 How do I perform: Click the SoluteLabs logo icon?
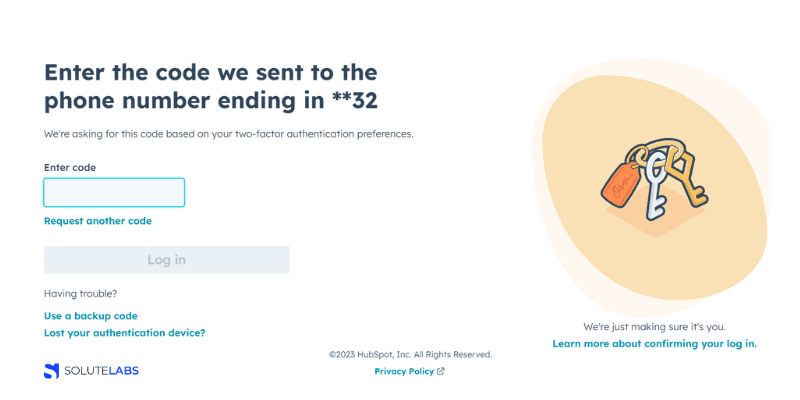pyautogui.click(x=51, y=371)
